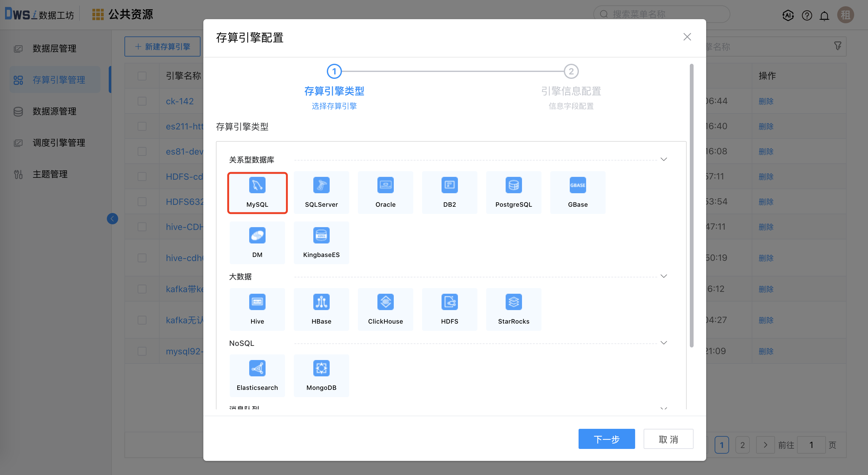Check the ck-142 row checkbox

point(142,101)
